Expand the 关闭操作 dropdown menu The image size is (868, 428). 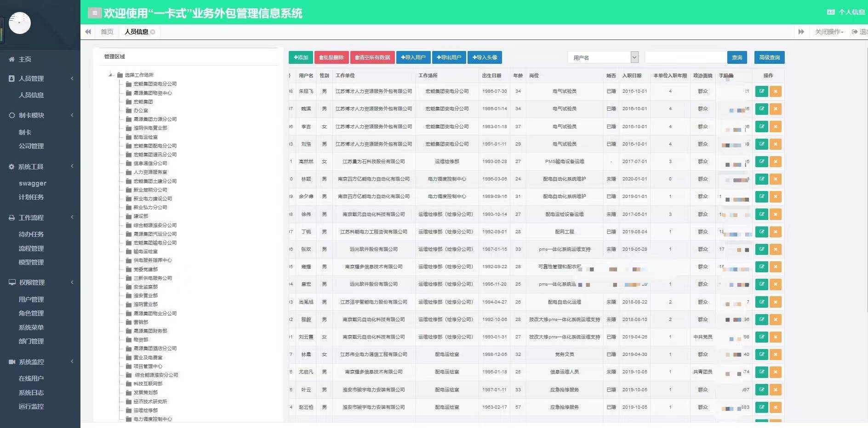point(829,32)
